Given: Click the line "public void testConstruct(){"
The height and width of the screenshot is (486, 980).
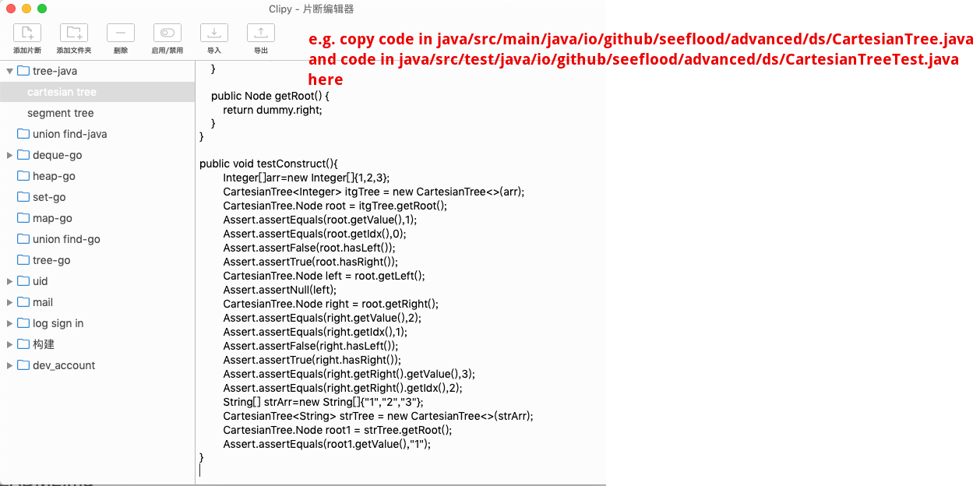Looking at the screenshot, I should 269,164.
